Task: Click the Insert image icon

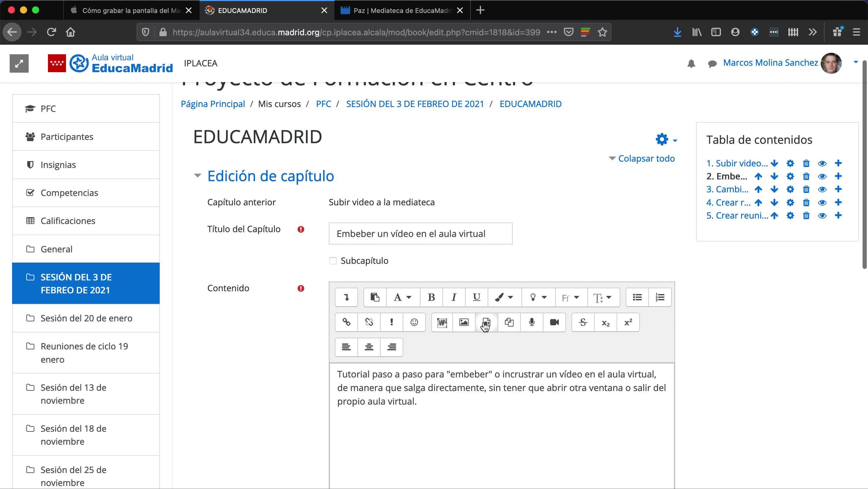Action: [x=464, y=322]
